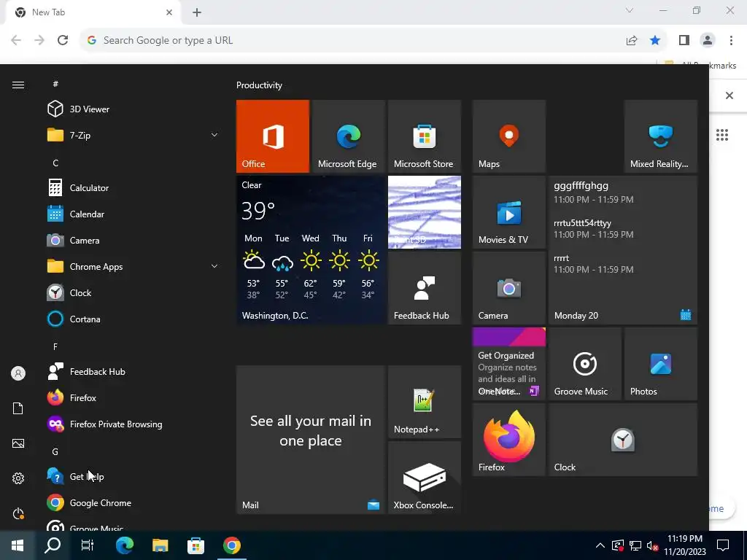Image resolution: width=747 pixels, height=560 pixels.
Task: Reload the Chrome page
Action: pos(63,41)
